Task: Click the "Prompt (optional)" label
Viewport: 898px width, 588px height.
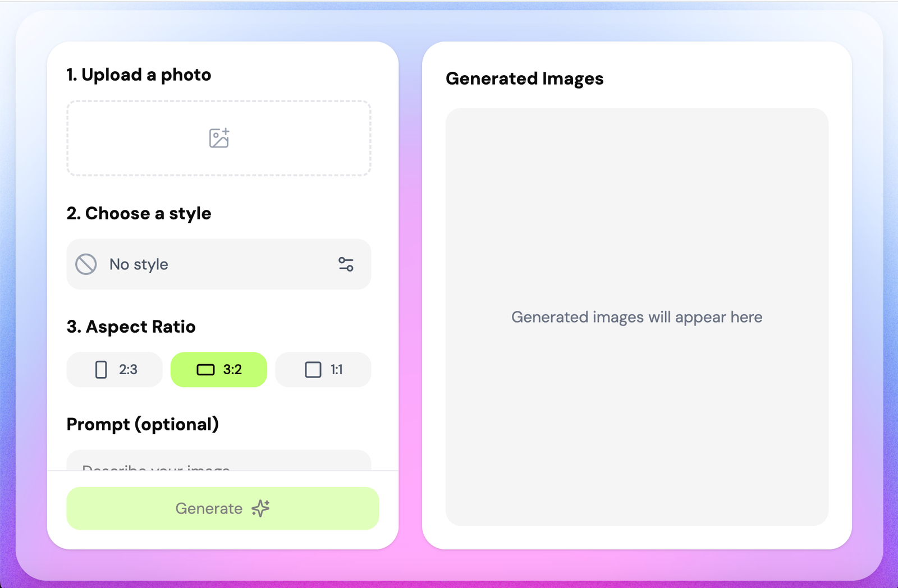Action: [x=143, y=424]
